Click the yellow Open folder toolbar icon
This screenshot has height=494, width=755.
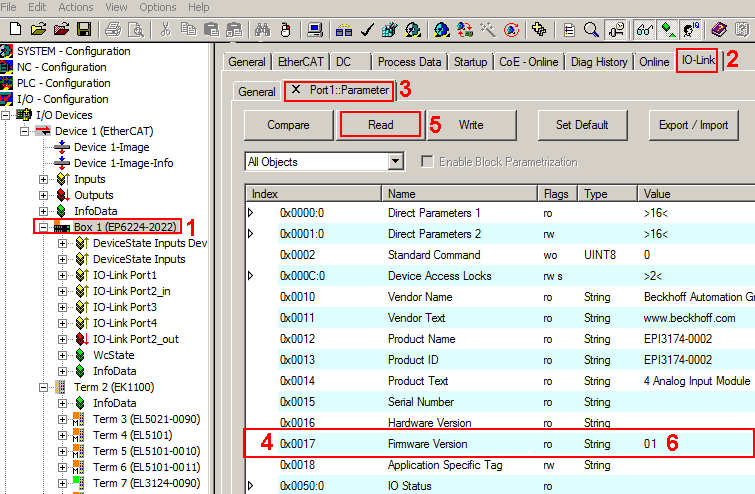38,29
